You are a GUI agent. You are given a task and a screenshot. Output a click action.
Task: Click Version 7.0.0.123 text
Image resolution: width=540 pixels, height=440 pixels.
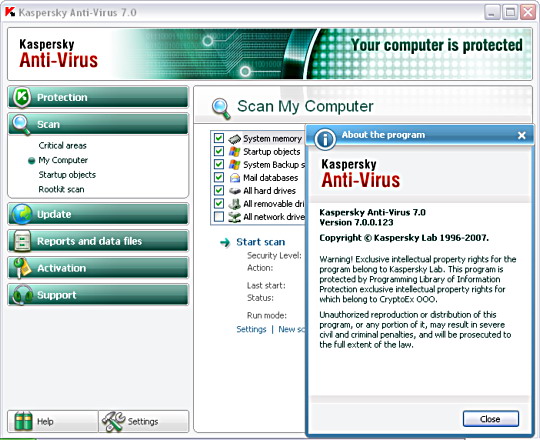(356, 222)
